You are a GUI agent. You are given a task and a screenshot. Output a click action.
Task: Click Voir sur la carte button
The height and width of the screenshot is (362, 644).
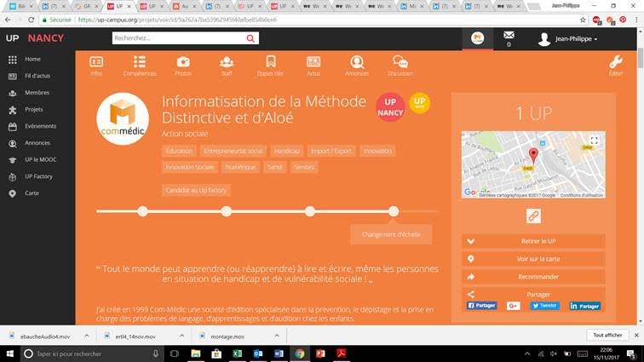(533, 259)
